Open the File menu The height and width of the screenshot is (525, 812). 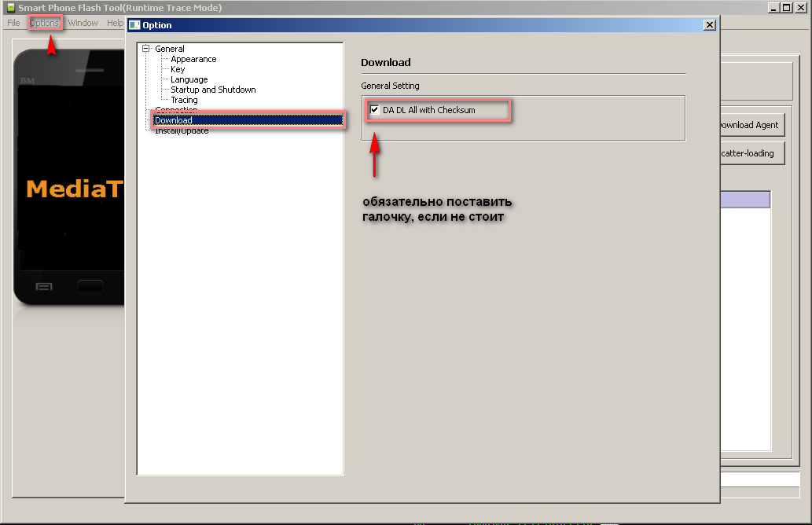(13, 23)
